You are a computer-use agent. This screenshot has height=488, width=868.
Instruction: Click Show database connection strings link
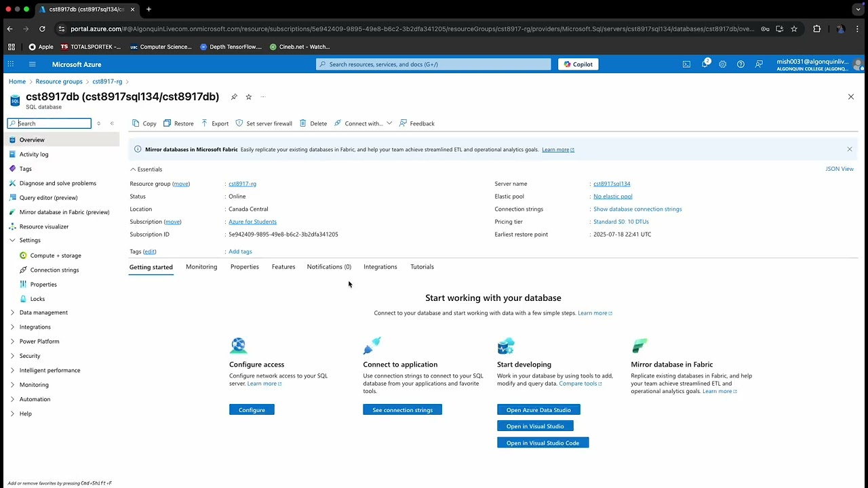pyautogui.click(x=637, y=209)
